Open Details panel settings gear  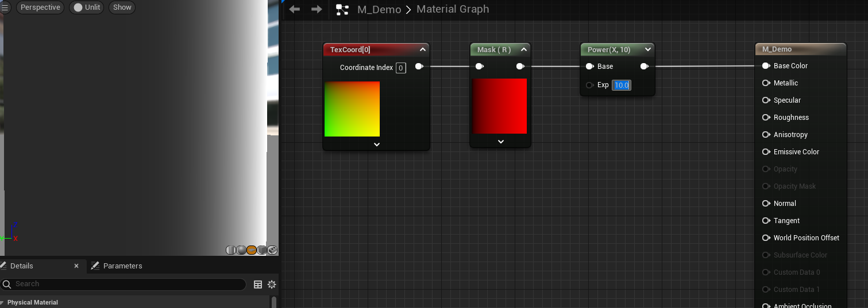(x=272, y=284)
